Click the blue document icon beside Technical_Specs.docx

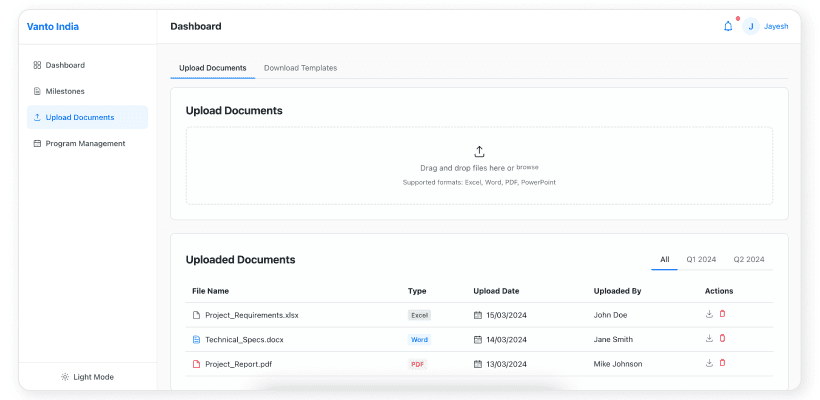coord(196,339)
